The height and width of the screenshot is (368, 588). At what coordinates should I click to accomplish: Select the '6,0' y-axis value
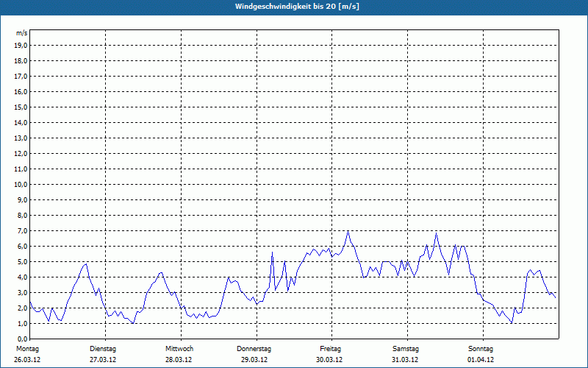(22, 247)
